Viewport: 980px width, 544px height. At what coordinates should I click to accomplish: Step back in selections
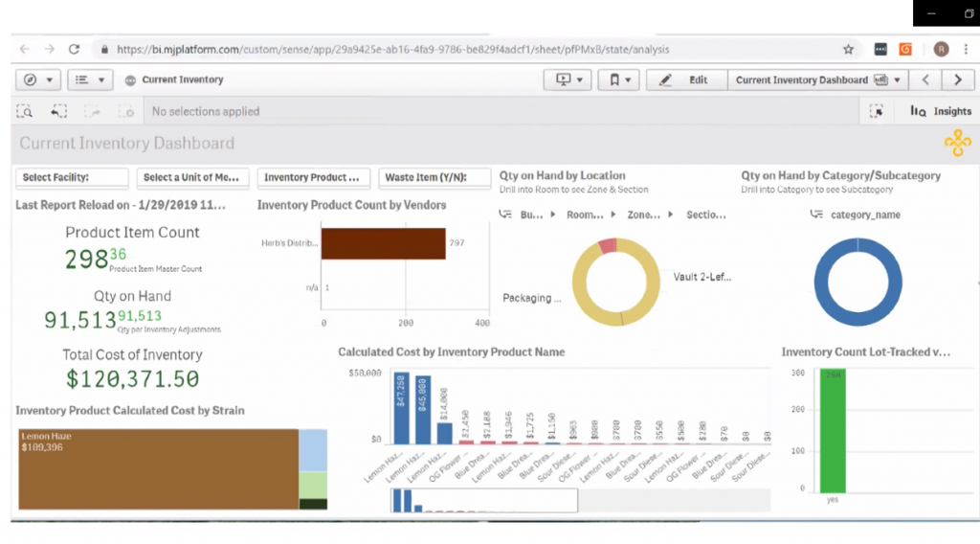[59, 112]
